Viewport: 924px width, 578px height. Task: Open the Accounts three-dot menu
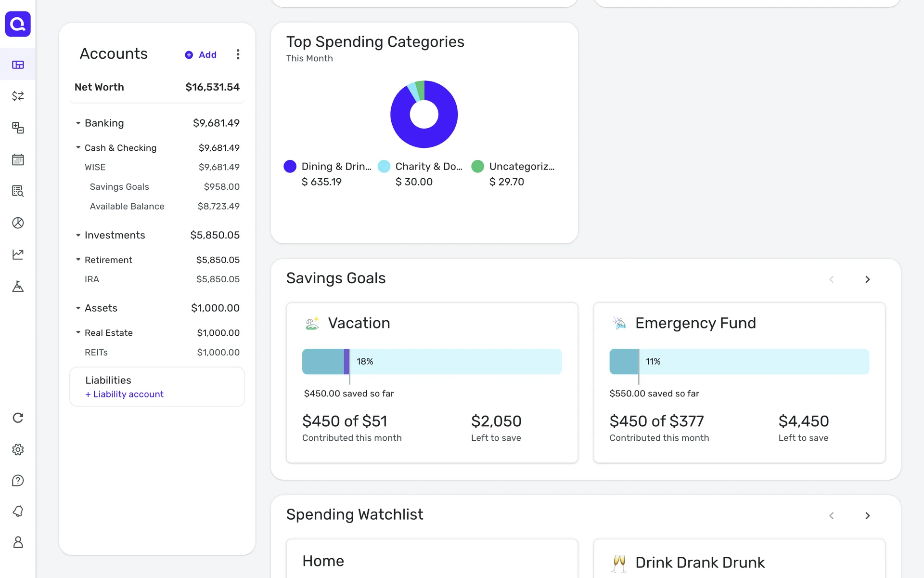[238, 54]
